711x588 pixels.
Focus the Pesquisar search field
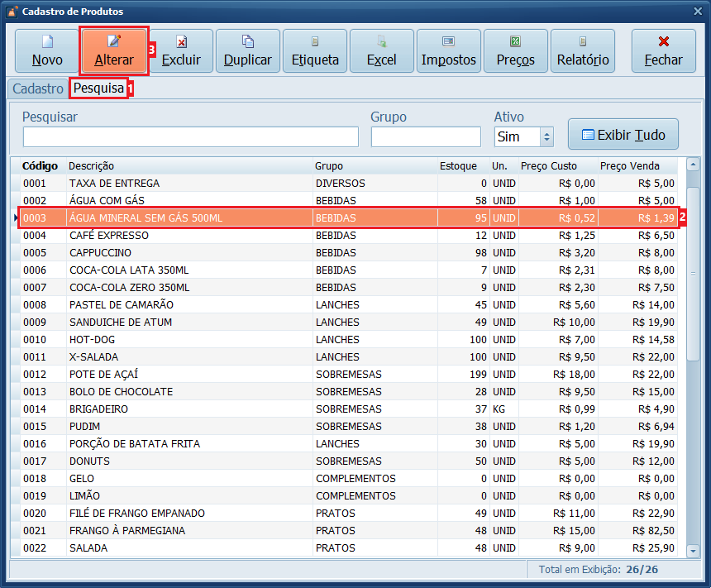pos(190,136)
